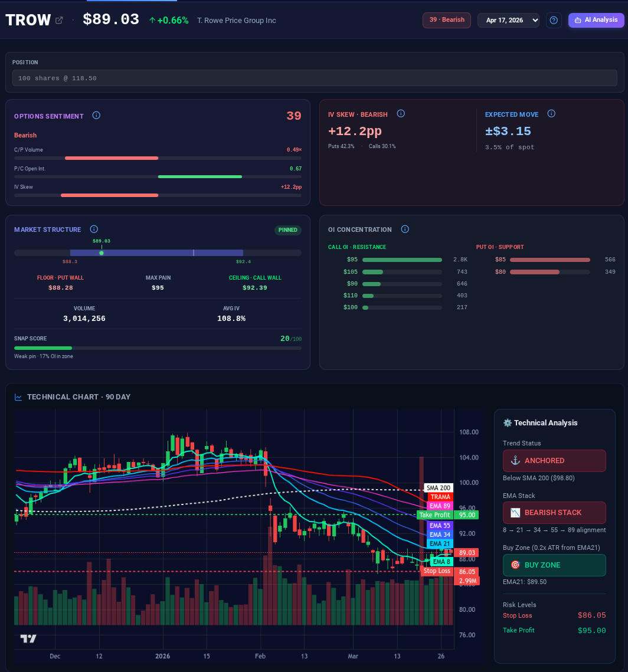628x672 pixels.
Task: Click the technical chart line icon
Action: coord(18,397)
